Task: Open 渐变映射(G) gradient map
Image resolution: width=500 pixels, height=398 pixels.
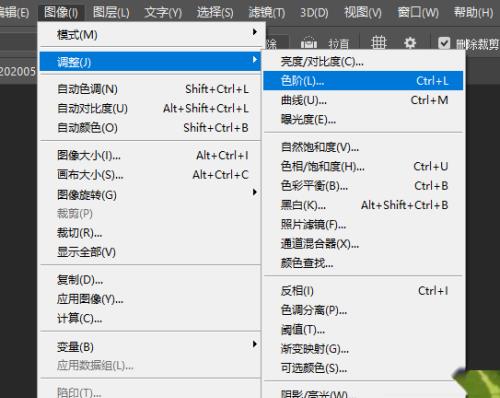Action: 363,349
